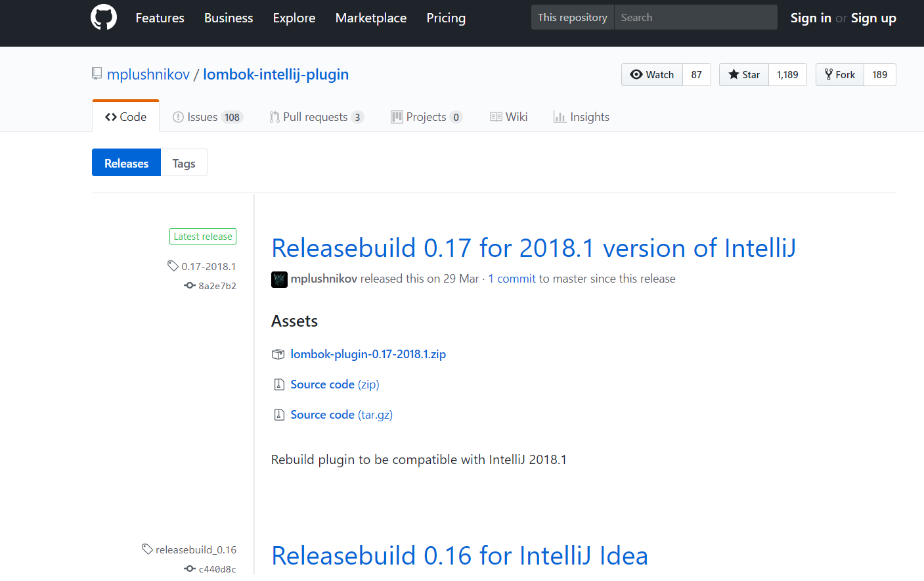
Task: Open Marketplace from top navigation
Action: tap(371, 18)
